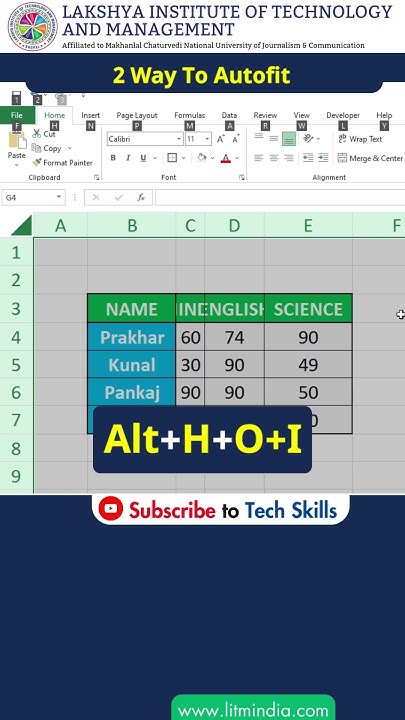The height and width of the screenshot is (720, 405).
Task: Click into the formula bar
Action: (x=280, y=197)
